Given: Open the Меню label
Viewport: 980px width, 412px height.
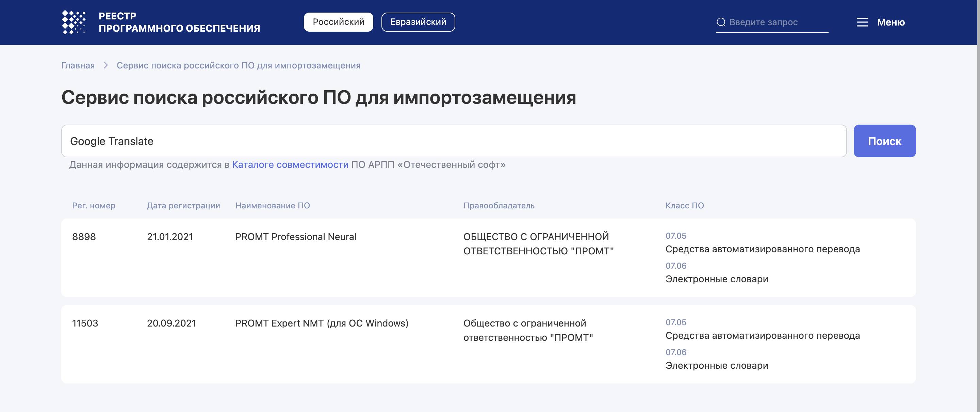Looking at the screenshot, I should pyautogui.click(x=891, y=22).
